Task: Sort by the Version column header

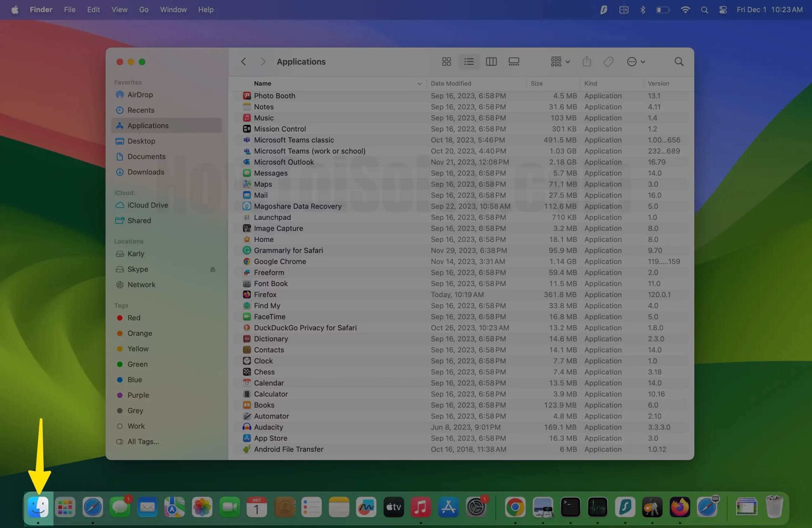Action: (658, 84)
